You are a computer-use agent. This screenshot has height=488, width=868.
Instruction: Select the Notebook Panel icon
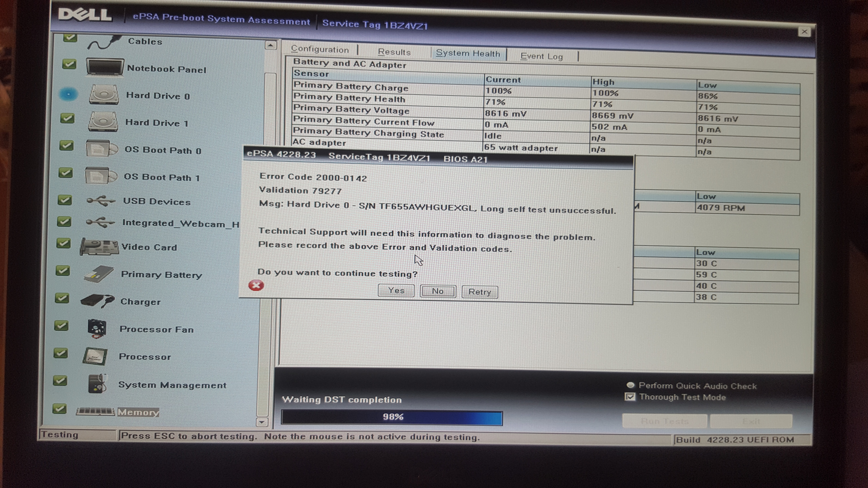pos(105,67)
